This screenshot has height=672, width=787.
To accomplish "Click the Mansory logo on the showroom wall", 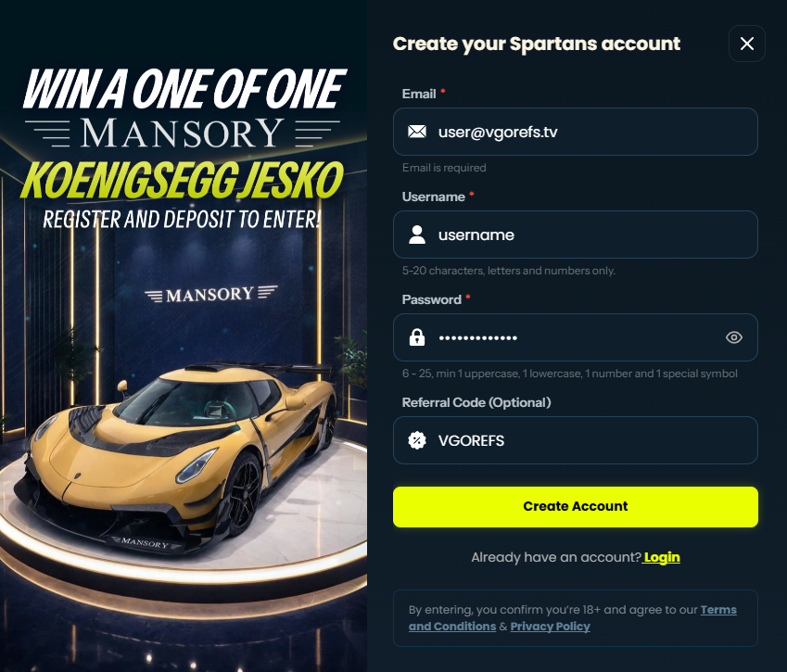I will tap(210, 294).
